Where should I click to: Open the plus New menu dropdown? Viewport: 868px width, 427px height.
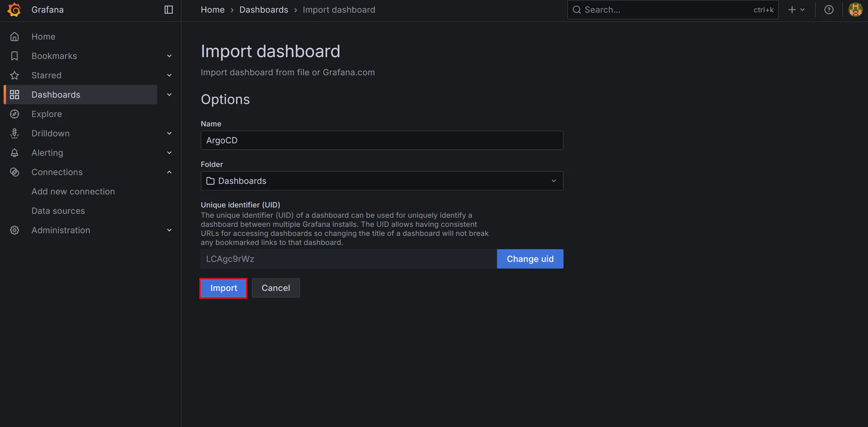tap(796, 10)
